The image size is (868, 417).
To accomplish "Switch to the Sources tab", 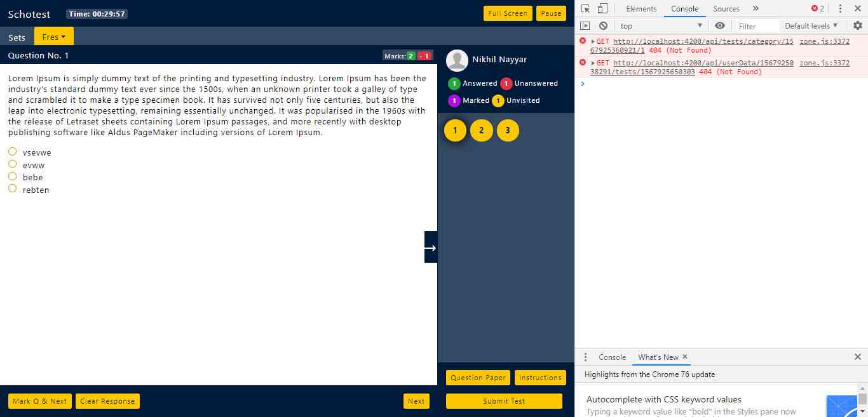I will [726, 9].
